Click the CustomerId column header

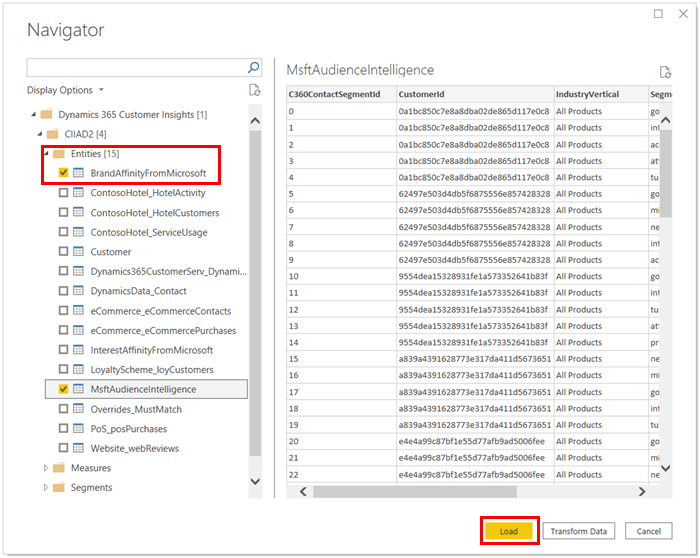(x=475, y=94)
